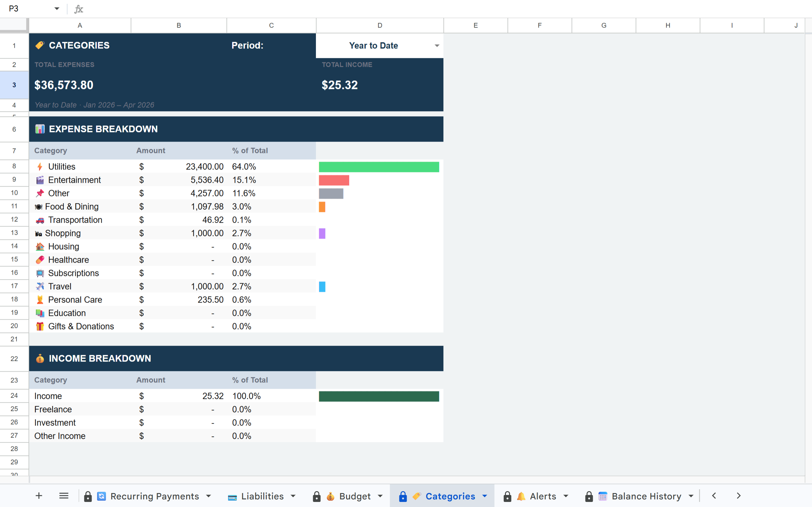Click the lock icon on the Budget tab
Screen dimensions: 812x507
317,496
